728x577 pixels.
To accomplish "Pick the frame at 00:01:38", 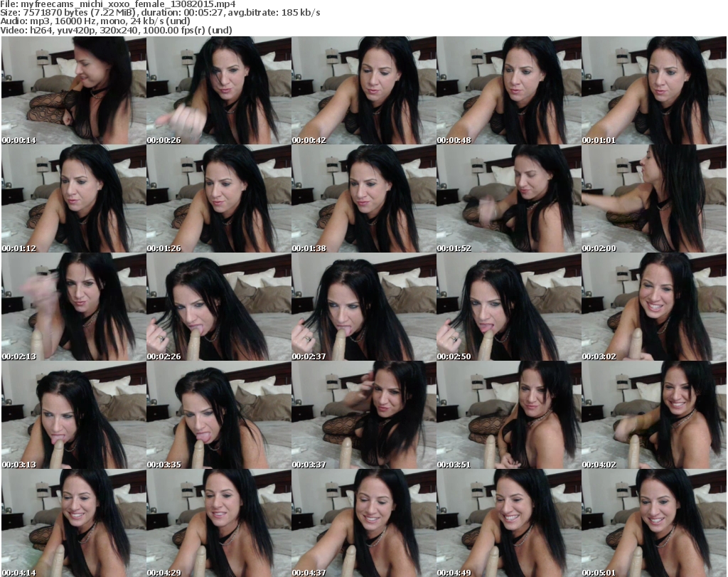I will (x=363, y=198).
